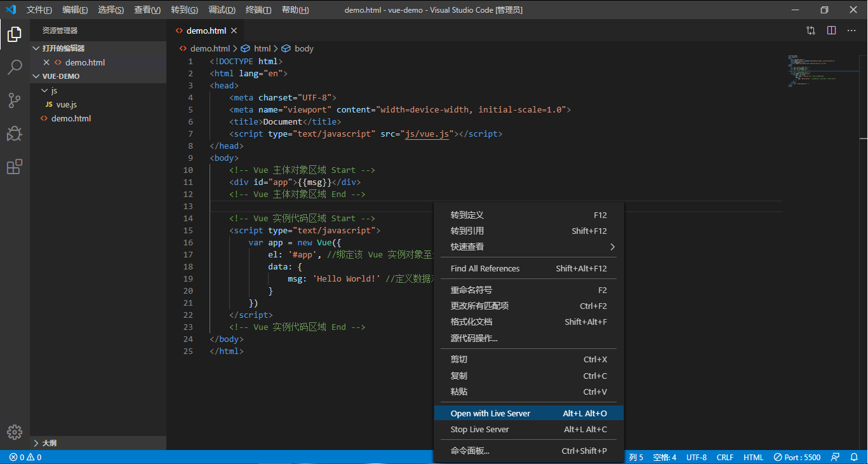
Task: Click the body breadcrumb symbol
Action: [297, 48]
